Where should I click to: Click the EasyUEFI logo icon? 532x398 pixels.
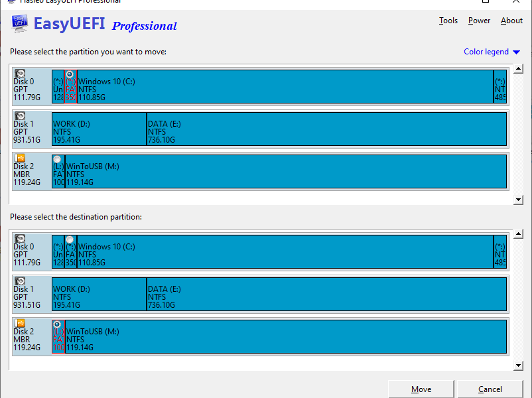(20, 24)
